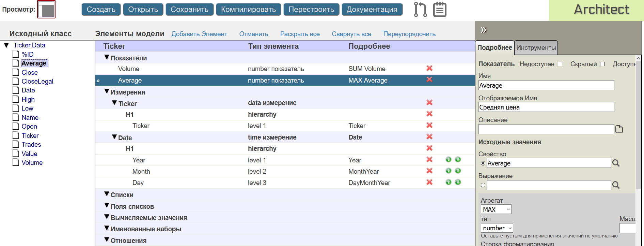Viewport: 644px width, 246px height.
Task: Open the тип number dropdown
Action: pos(497,228)
